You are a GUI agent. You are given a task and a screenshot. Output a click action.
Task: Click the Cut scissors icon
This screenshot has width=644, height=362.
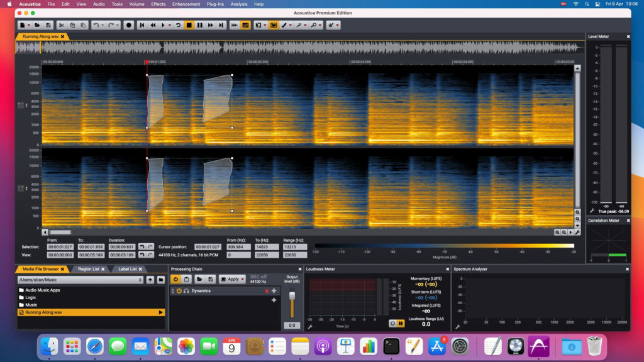point(62,25)
